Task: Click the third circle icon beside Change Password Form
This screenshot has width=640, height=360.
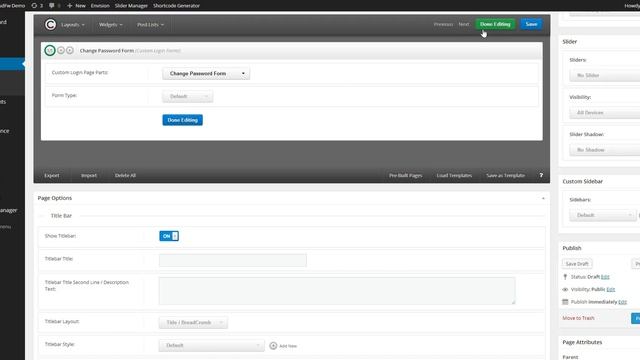Action: (x=70, y=50)
